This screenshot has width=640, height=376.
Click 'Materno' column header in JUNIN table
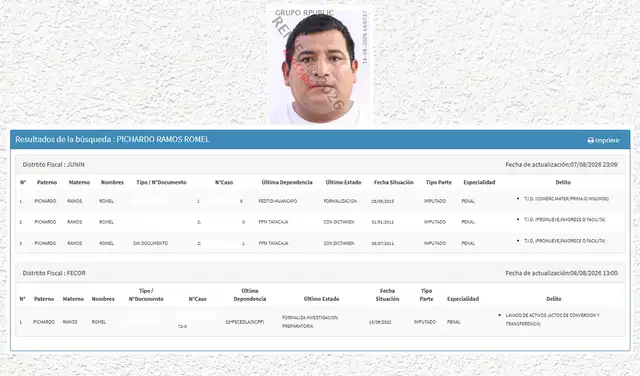click(79, 182)
